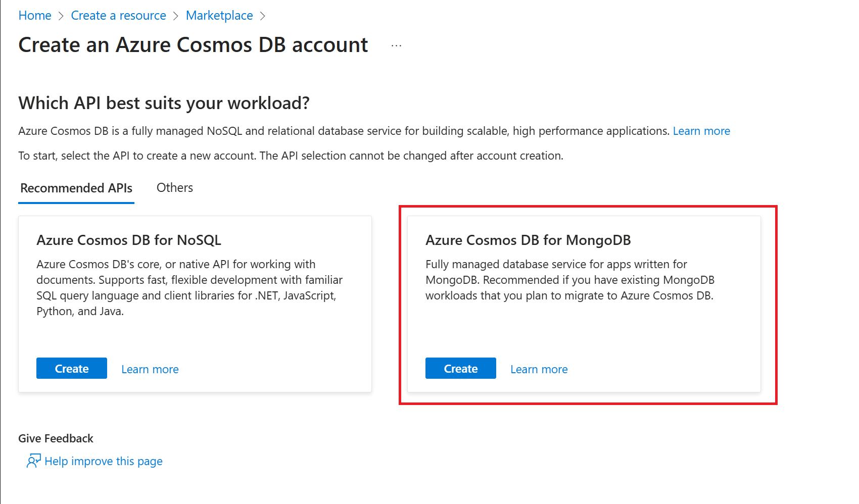This screenshot has width=859, height=504.
Task: Click the chevron after the Home breadcrumb
Action: (x=60, y=15)
